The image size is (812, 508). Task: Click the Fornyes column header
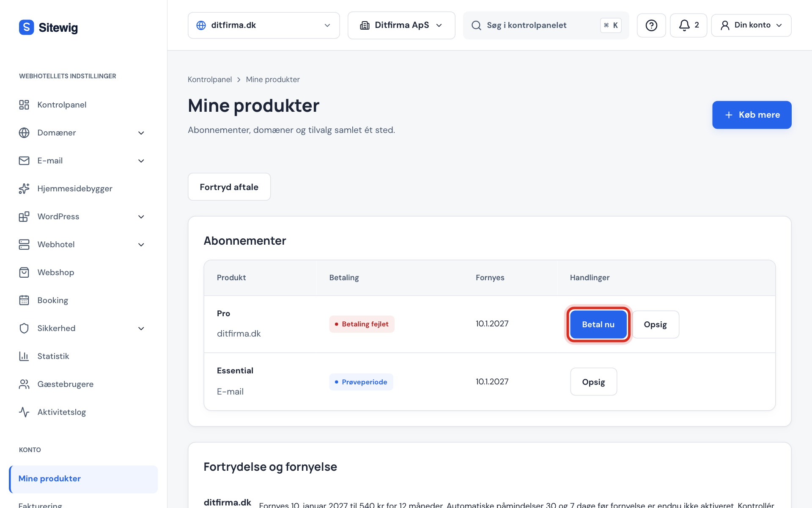click(x=490, y=278)
